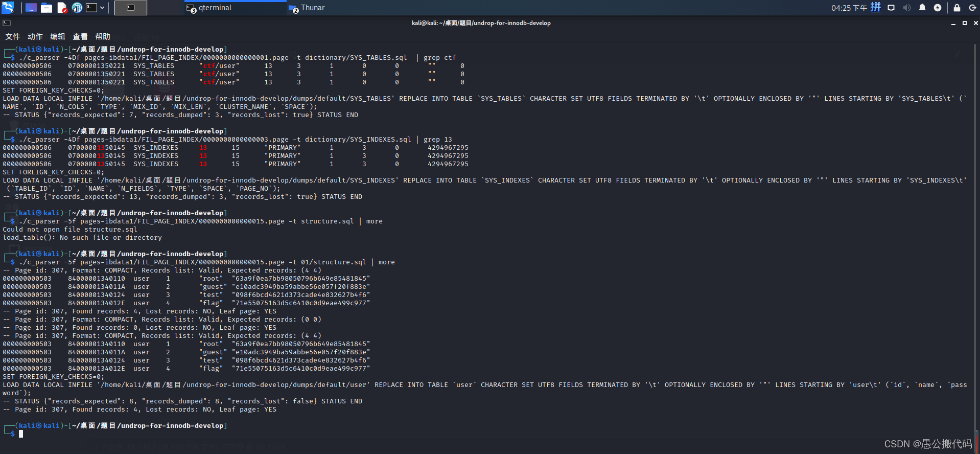Launch terminal emulator from the panel launcher
The width and height of the screenshot is (980, 454).
point(91,8)
